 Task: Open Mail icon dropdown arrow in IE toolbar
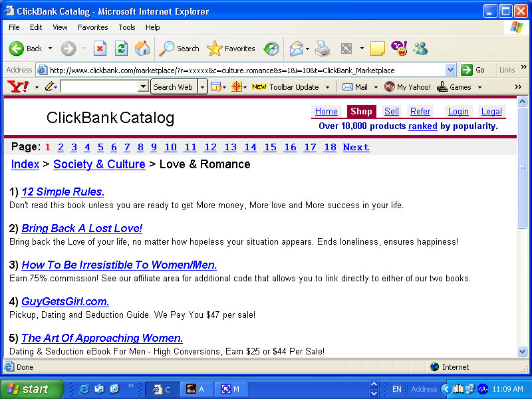coord(307,49)
